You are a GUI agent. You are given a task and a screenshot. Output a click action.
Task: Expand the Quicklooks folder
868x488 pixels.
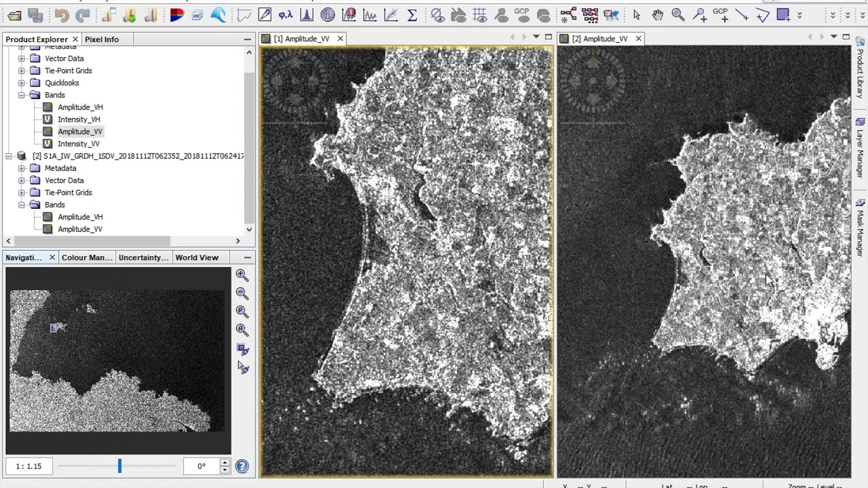pyautogui.click(x=22, y=83)
